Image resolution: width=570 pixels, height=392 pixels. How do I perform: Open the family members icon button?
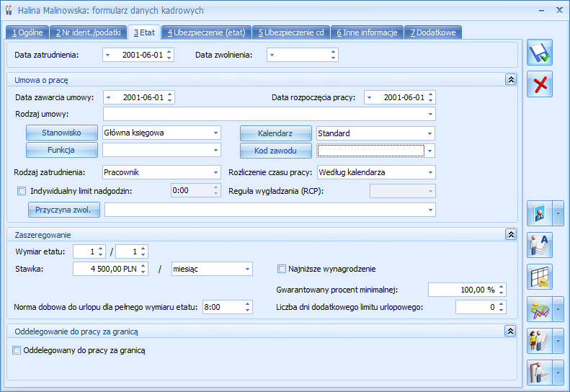[x=540, y=341]
